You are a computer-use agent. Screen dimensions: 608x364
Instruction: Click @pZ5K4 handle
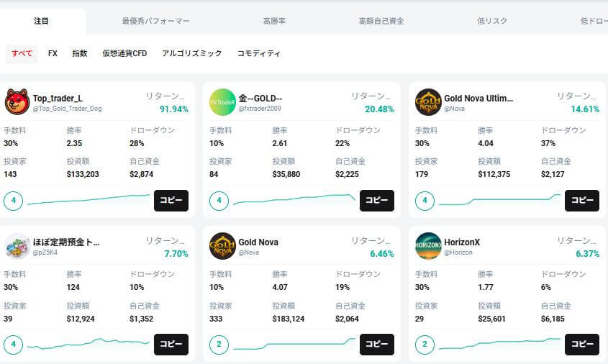[45, 252]
